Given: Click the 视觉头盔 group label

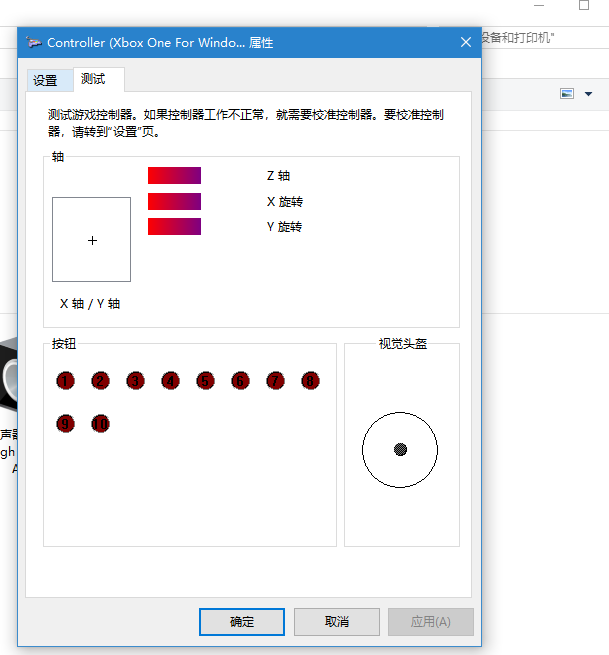Looking at the screenshot, I should pos(403,344).
